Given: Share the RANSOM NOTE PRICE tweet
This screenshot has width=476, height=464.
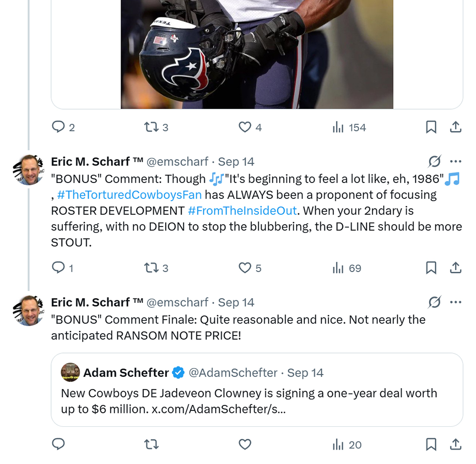Looking at the screenshot, I should click(x=456, y=445).
